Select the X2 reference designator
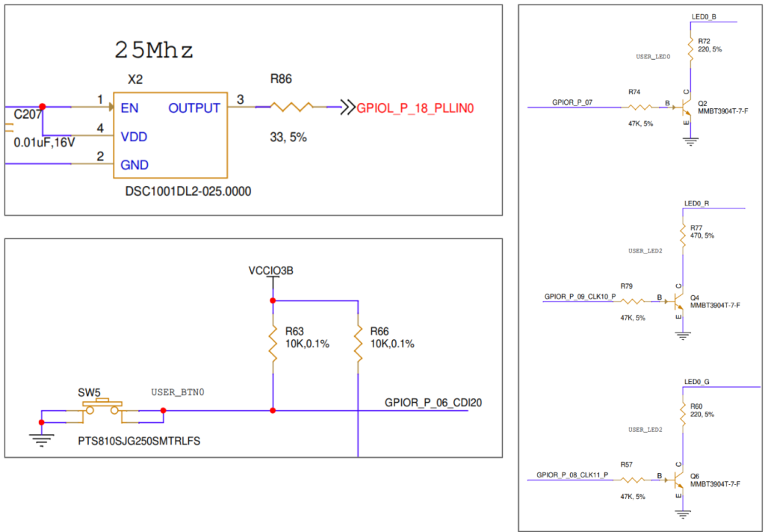The image size is (765, 532). click(135, 79)
